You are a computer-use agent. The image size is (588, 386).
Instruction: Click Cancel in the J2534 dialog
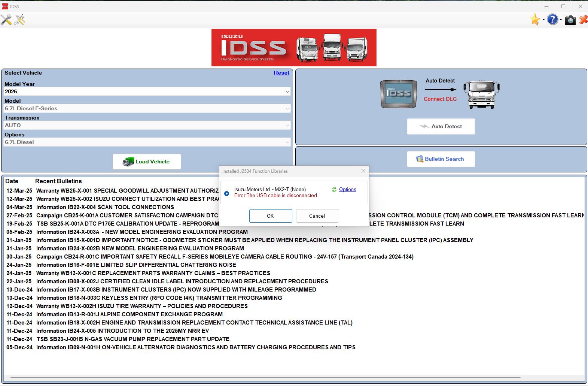[317, 216]
